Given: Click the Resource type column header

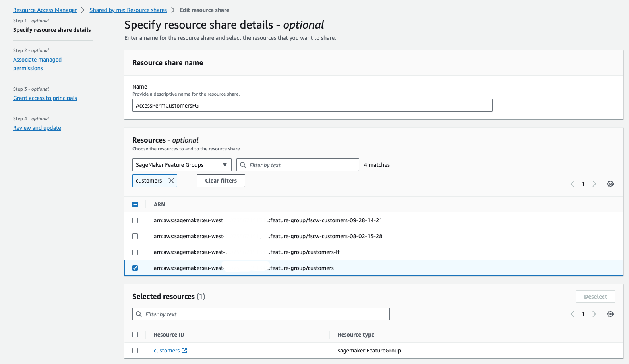Looking at the screenshot, I should click(356, 335).
